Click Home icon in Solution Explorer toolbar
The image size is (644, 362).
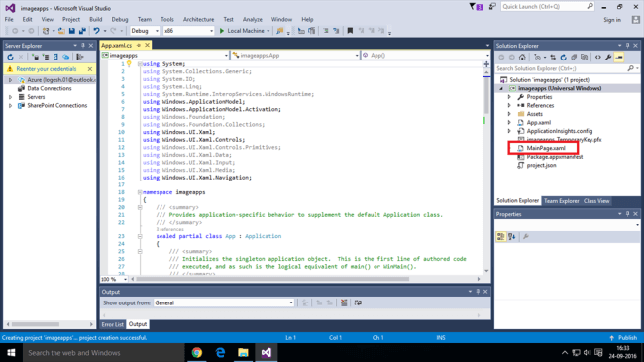click(x=522, y=58)
